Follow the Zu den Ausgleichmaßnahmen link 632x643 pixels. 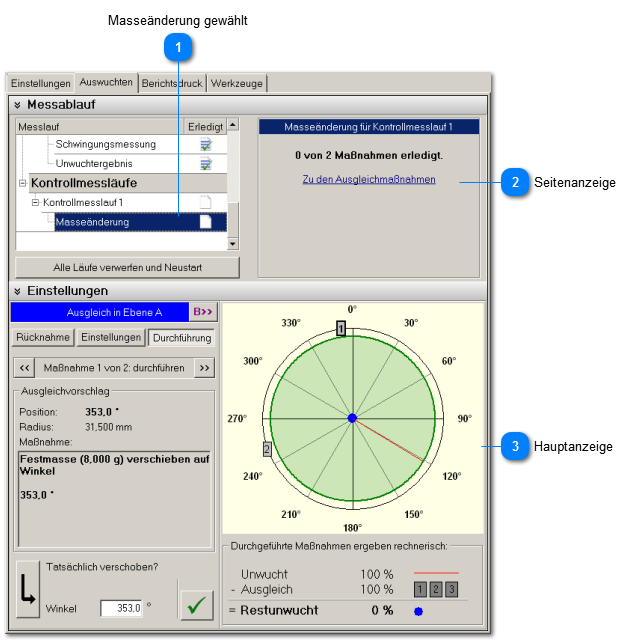click(x=368, y=180)
